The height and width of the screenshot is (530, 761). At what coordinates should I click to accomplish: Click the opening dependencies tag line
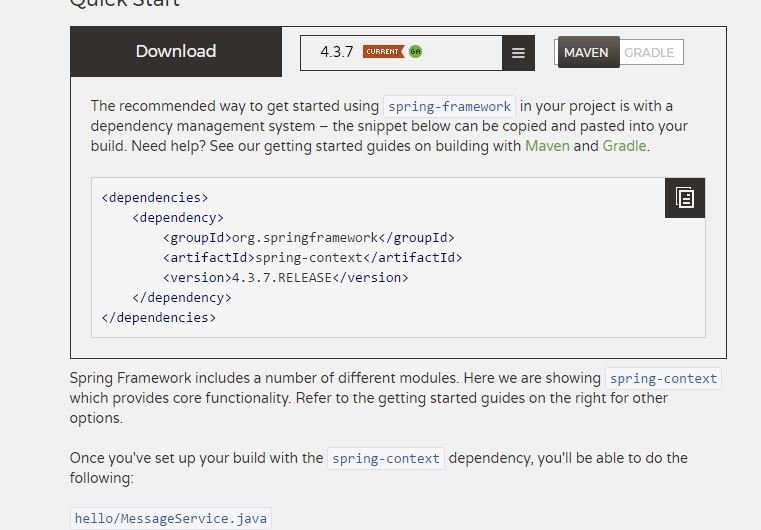click(x=155, y=198)
